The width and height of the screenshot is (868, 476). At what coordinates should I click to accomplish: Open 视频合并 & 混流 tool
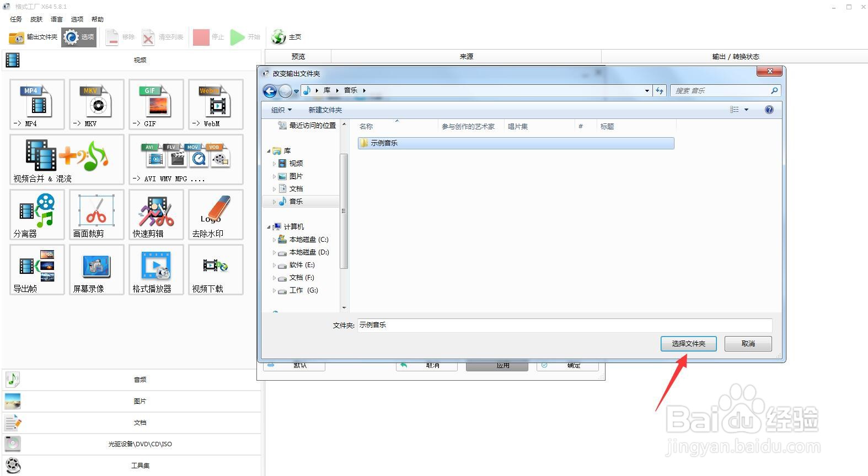click(67, 159)
